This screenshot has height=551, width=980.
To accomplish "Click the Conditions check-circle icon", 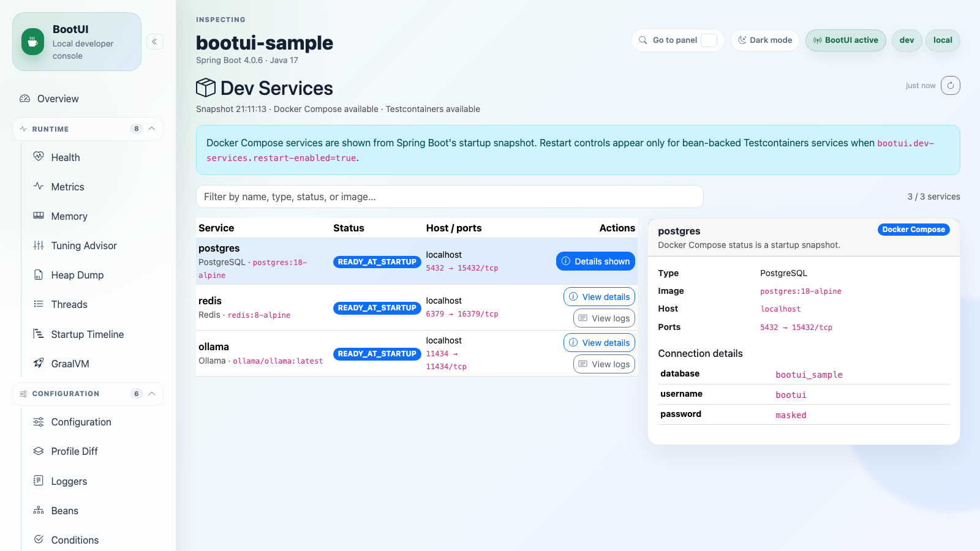I will 39,539.
